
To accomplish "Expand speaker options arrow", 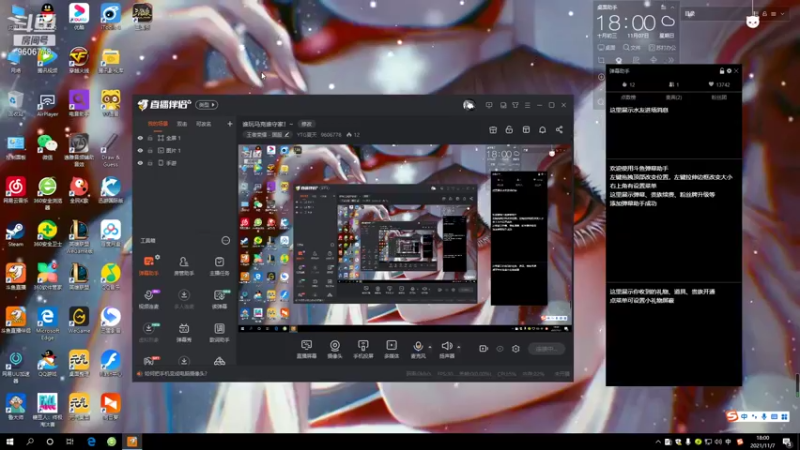I will pyautogui.click(x=458, y=347).
